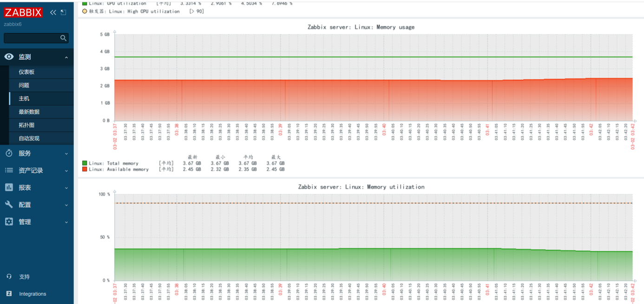This screenshot has height=304, width=644.
Task: Expand the 管理 section chevron
Action: [x=66, y=222]
